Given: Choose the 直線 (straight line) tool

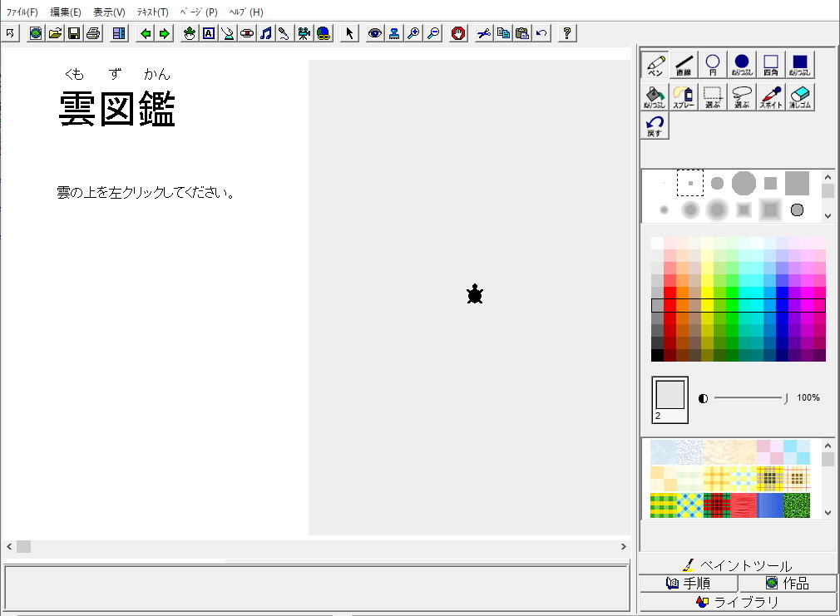Looking at the screenshot, I should 684,65.
